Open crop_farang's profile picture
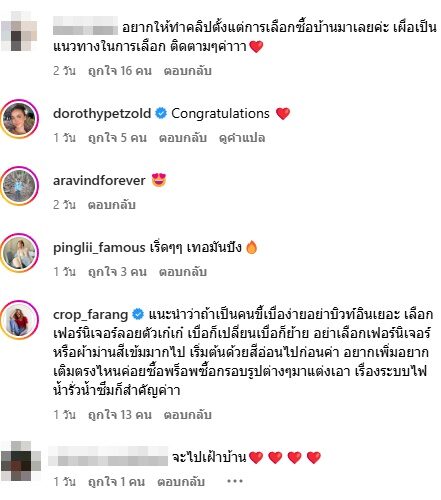The height and width of the screenshot is (500, 441). point(19,320)
